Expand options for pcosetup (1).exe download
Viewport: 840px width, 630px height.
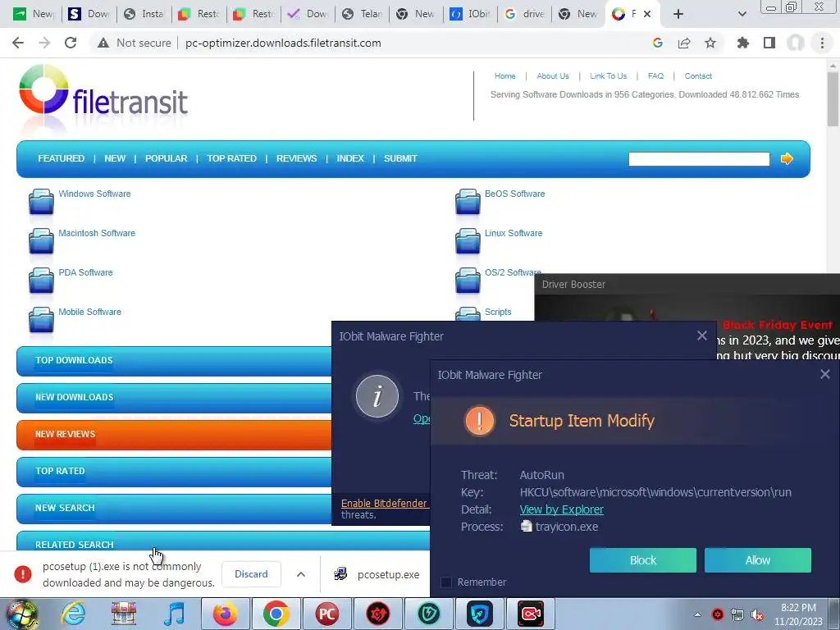point(301,574)
